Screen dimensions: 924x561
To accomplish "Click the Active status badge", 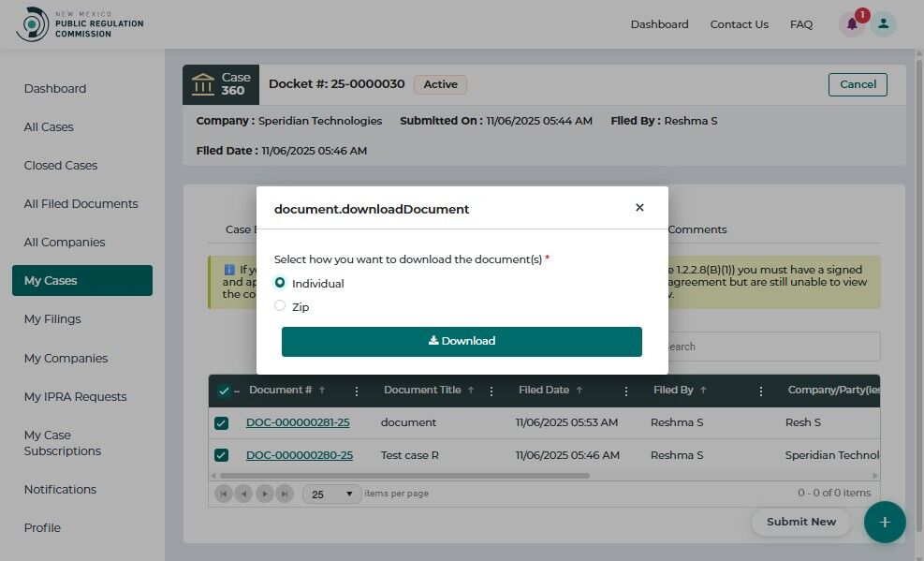I will [440, 84].
